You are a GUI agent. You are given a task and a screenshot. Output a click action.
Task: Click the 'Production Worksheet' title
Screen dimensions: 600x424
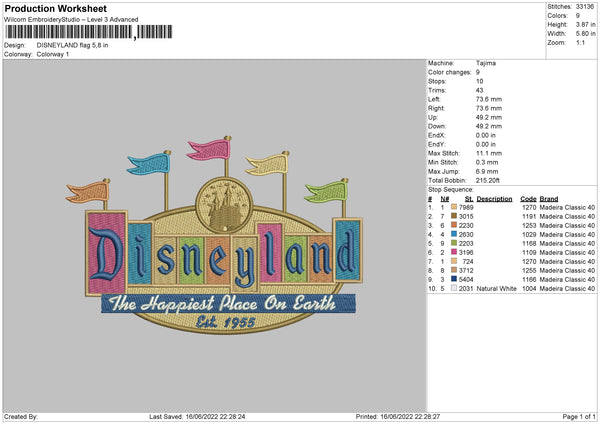55,8
